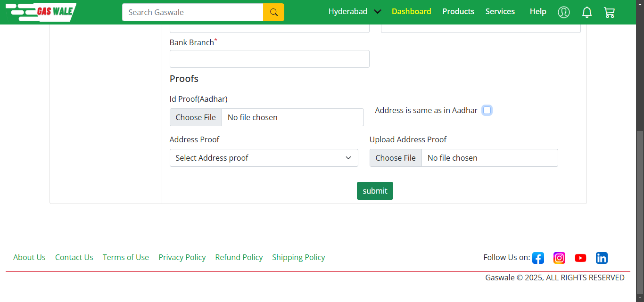Image resolution: width=644 pixels, height=302 pixels.
Task: Open the notifications bell
Action: 586,12
